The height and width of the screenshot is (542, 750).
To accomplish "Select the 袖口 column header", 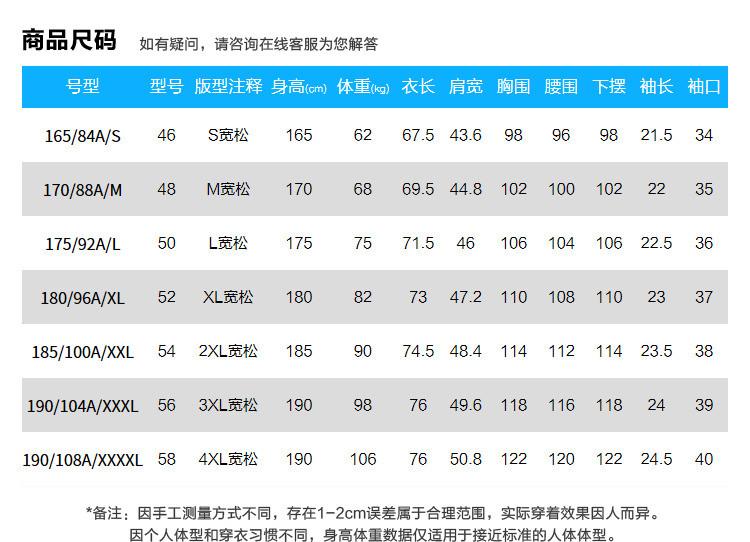I will 704,87.
